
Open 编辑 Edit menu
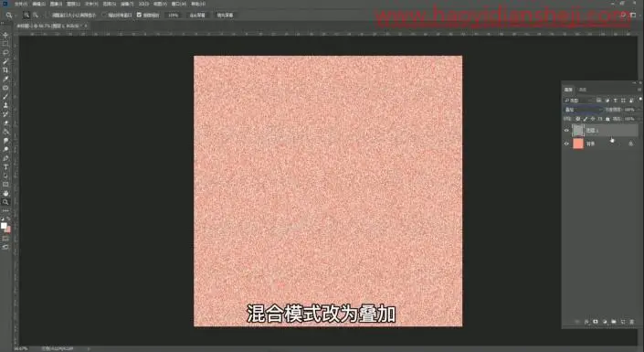[x=38, y=4]
